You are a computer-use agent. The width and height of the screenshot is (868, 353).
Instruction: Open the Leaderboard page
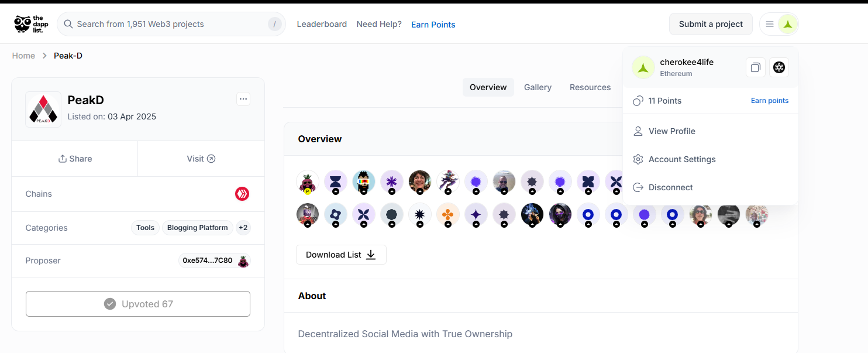(322, 24)
